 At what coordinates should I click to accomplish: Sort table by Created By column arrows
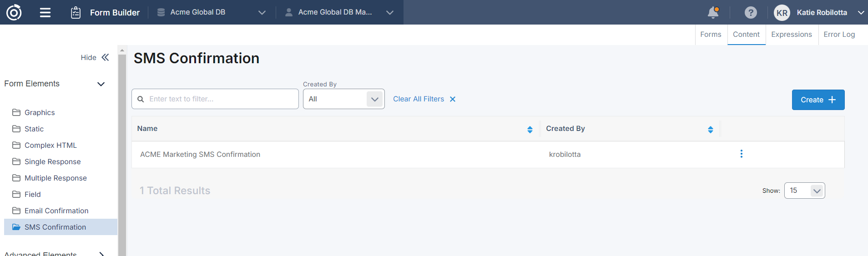click(710, 130)
